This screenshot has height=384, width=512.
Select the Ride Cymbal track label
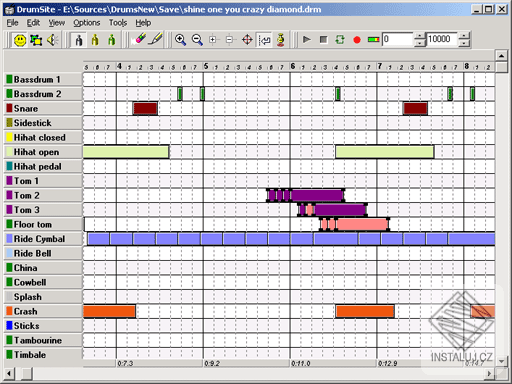tap(43, 239)
